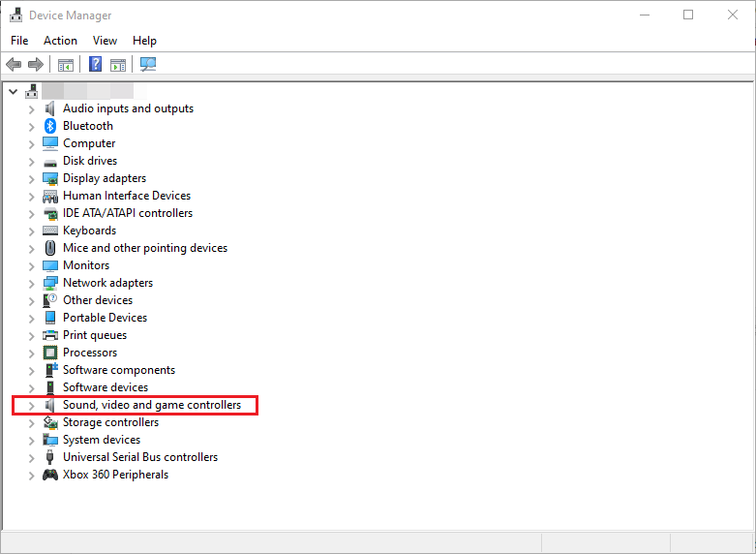Click the Disk drives icon

pyautogui.click(x=50, y=163)
